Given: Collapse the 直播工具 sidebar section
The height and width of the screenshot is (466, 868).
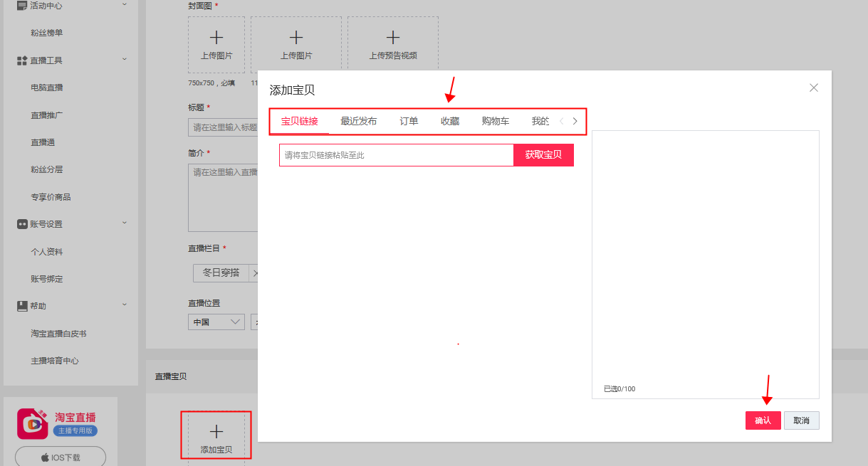Looking at the screenshot, I should tap(125, 60).
